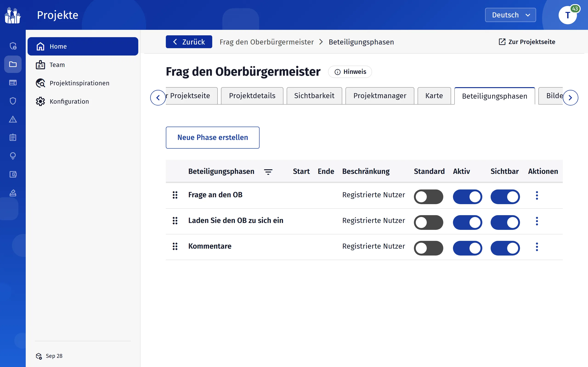Click the user avatar with 43 badge

coord(568,15)
